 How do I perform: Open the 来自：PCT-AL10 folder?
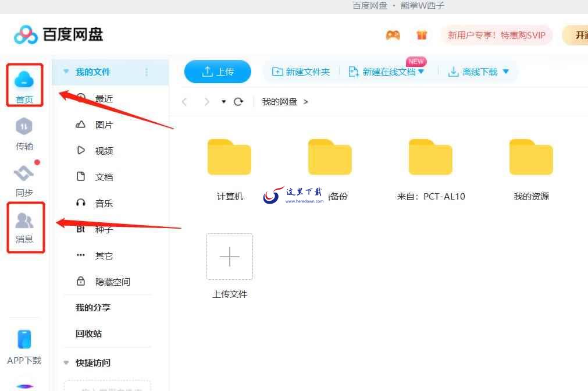(430, 157)
